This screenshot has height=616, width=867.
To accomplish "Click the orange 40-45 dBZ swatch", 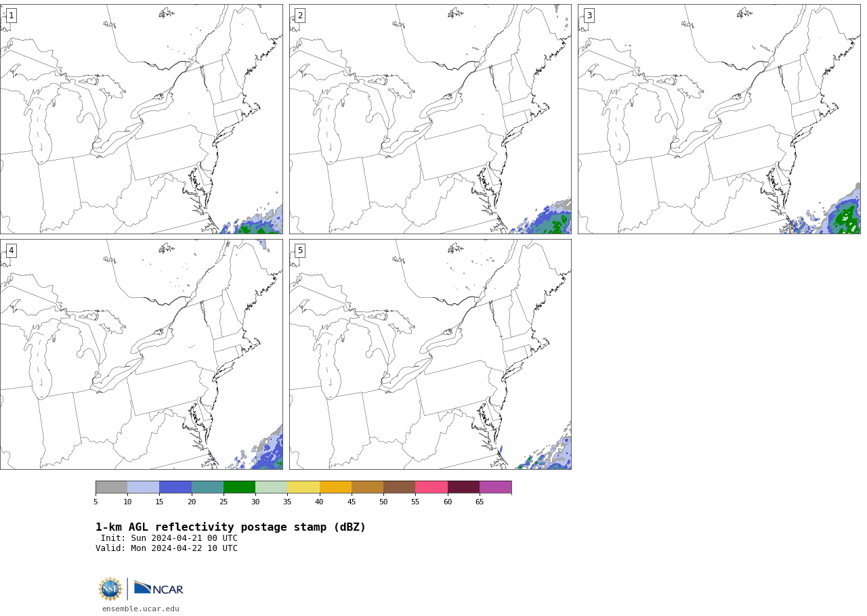I will 335,487.
